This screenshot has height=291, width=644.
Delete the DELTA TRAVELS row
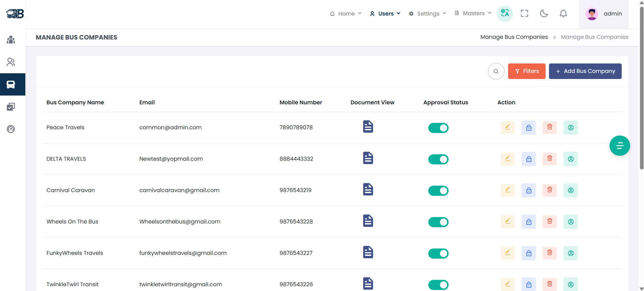coord(550,159)
